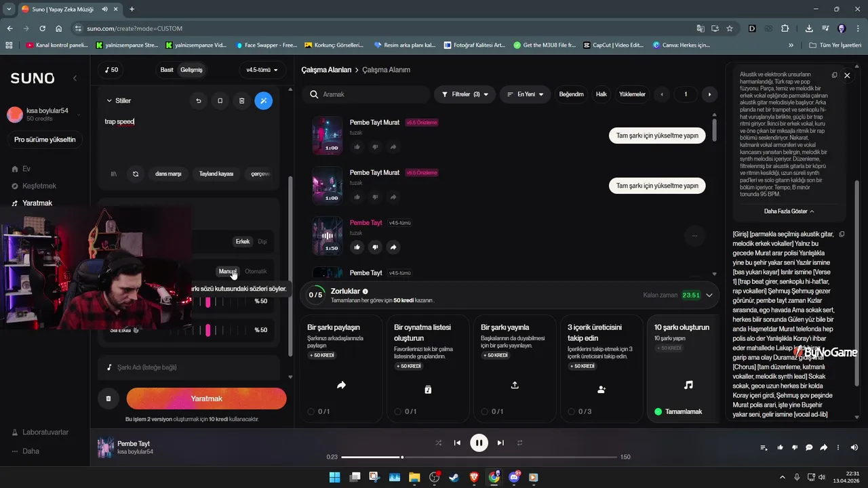Viewport: 868px width, 488px height.
Task: Select Basit mode
Action: coord(167,70)
